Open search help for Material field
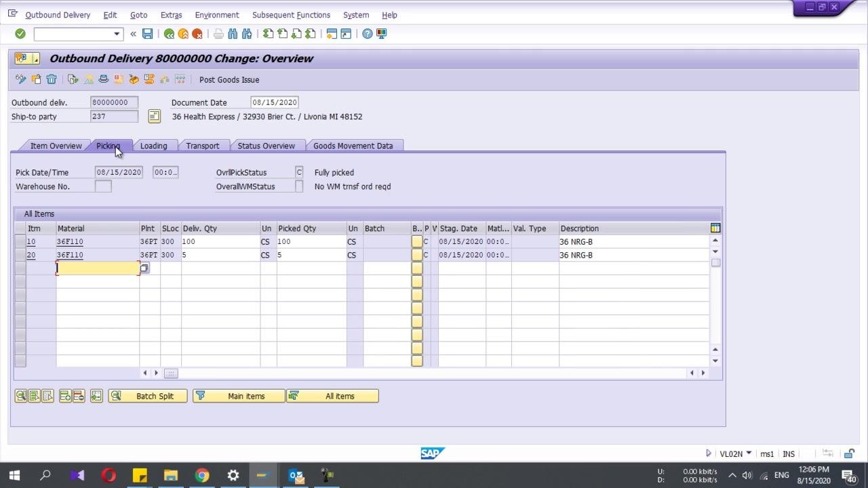This screenshot has height=488, width=868. 144,268
